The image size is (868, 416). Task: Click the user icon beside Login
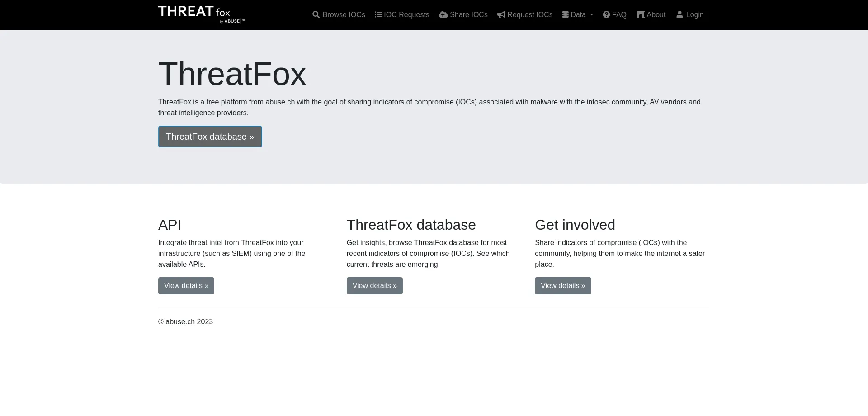(679, 15)
